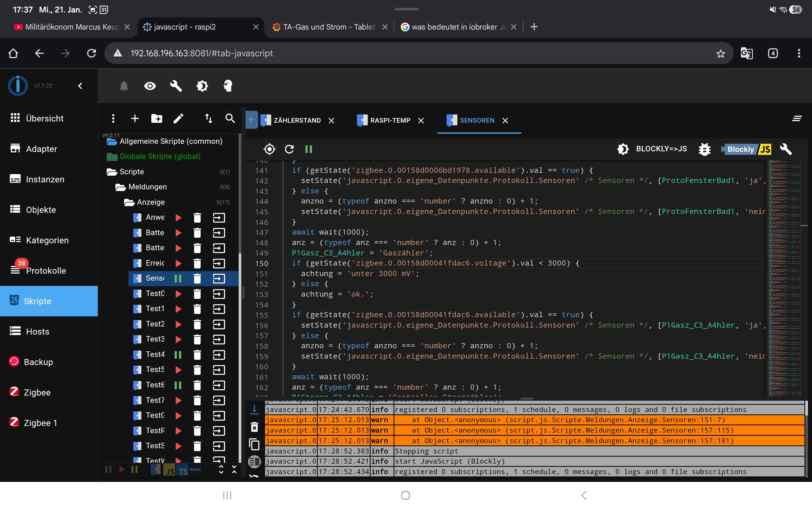Click the new script plus icon
Screen dimensions: 812x508
pyautogui.click(x=135, y=118)
